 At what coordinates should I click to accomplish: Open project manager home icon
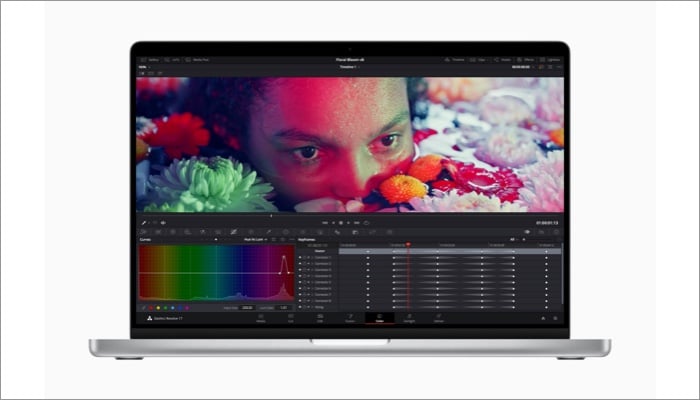543,318
